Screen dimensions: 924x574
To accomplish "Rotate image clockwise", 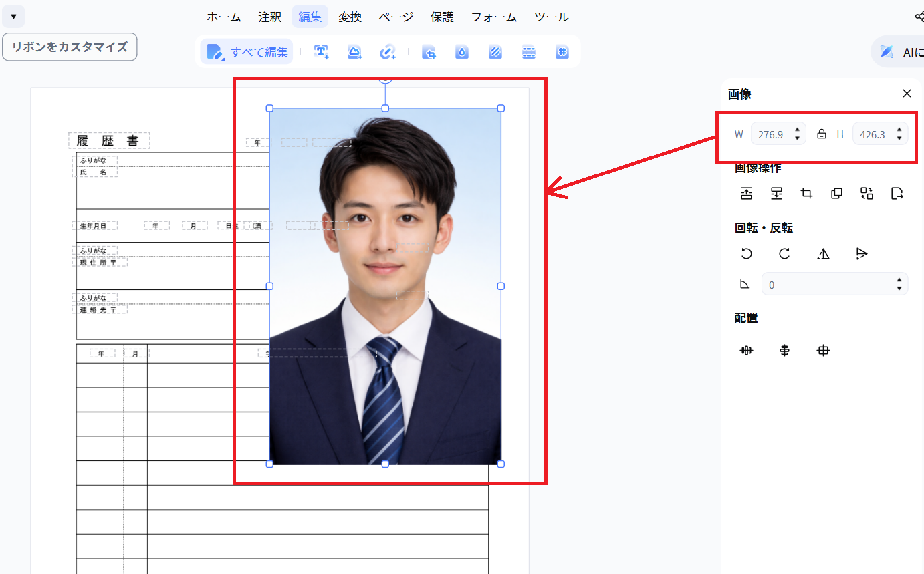I will click(784, 254).
